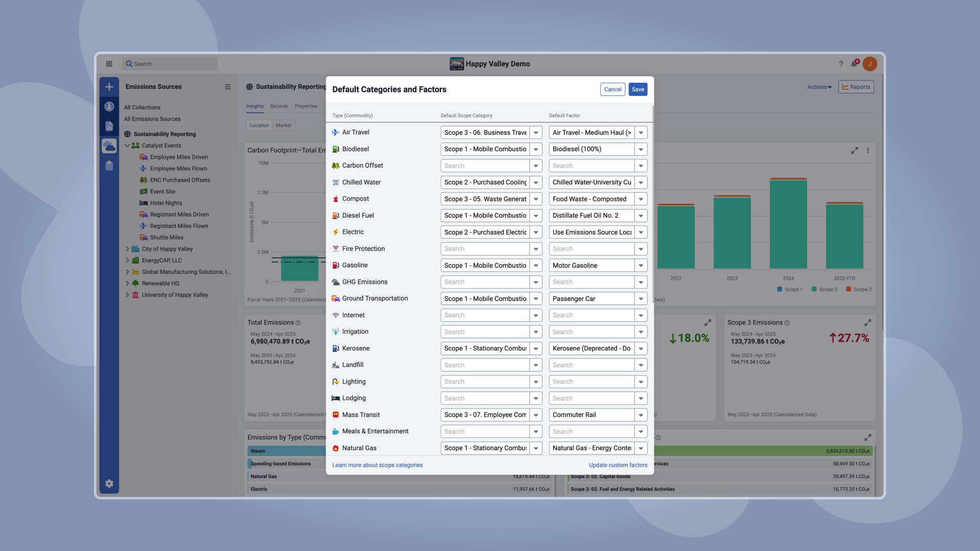Open the user avatar J menu
980x551 pixels.
(x=870, y=64)
